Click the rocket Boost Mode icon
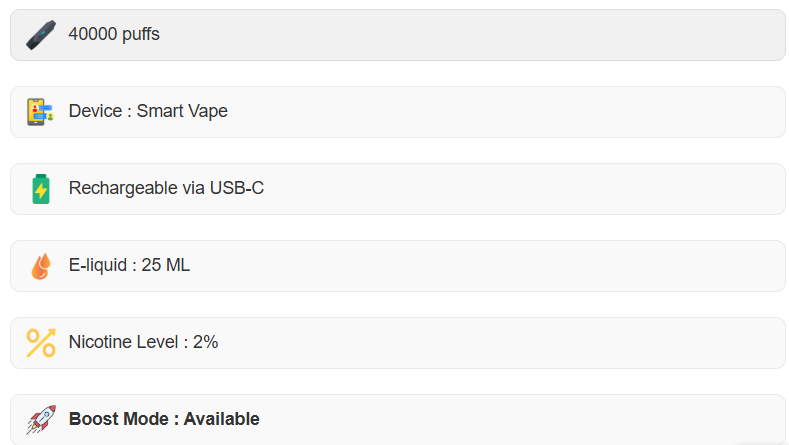 point(41,420)
